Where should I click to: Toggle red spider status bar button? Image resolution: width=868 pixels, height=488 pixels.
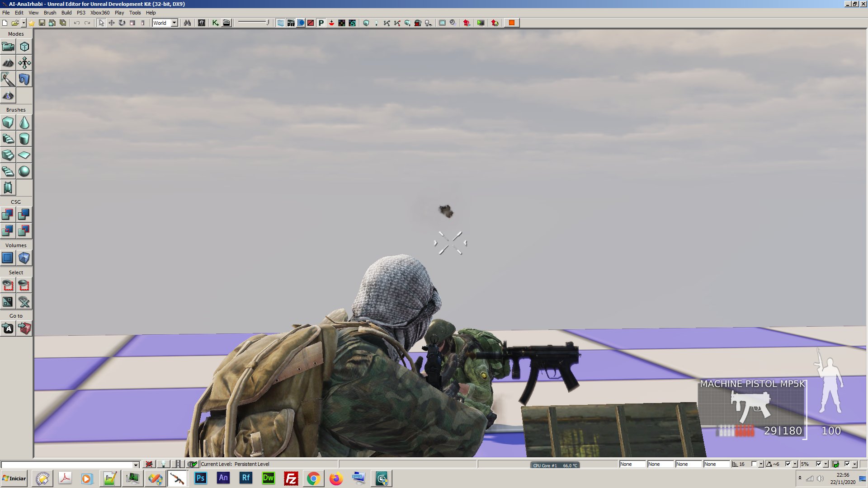coord(149,464)
